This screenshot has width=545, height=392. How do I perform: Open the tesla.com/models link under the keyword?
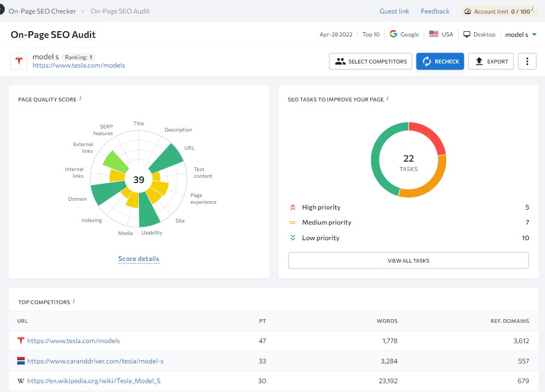(x=79, y=66)
